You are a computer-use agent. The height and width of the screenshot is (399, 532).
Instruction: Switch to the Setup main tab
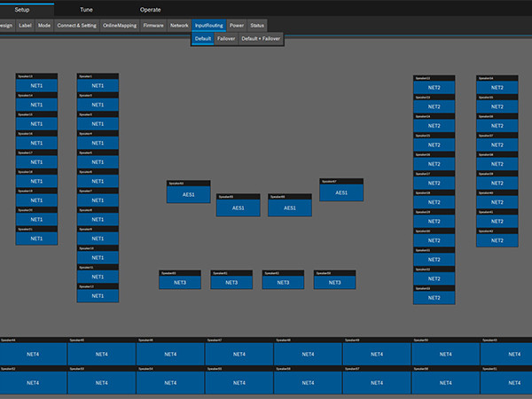point(22,10)
